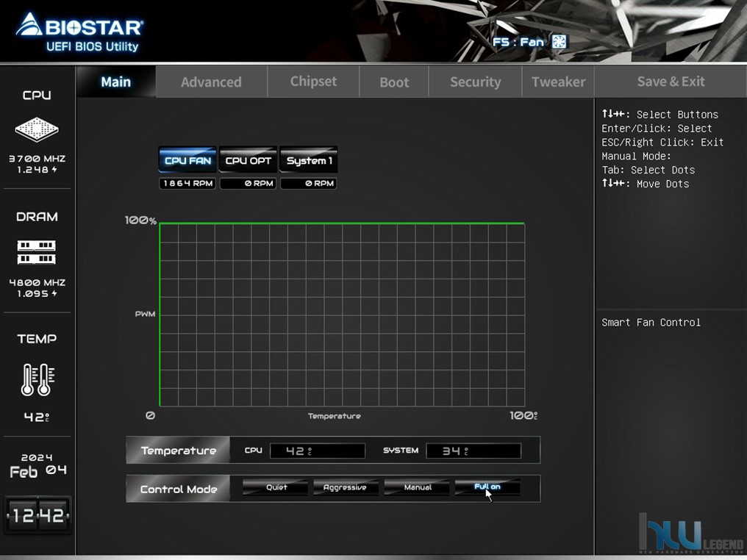Go to the Boot tab
This screenshot has height=560, width=747.
click(394, 82)
